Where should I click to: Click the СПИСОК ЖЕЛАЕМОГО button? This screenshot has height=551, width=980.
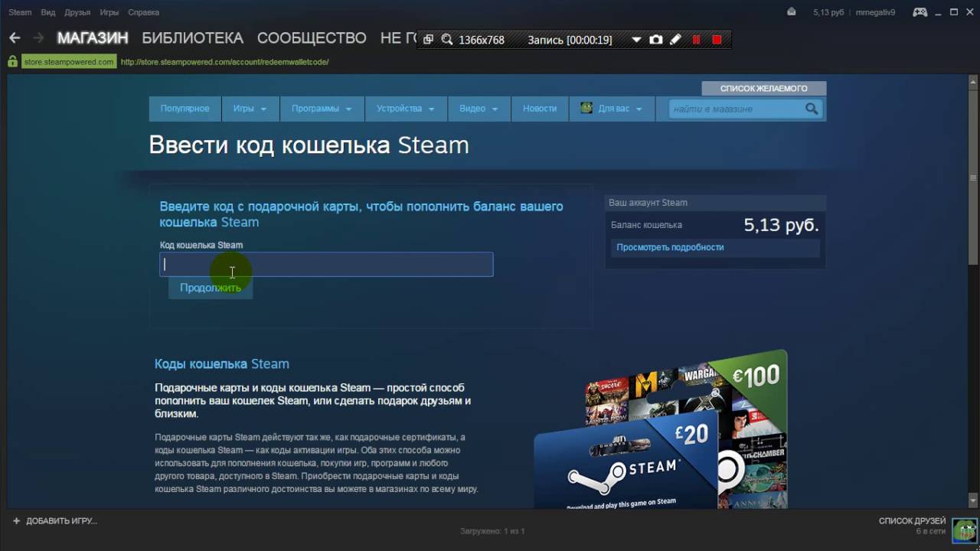[763, 88]
